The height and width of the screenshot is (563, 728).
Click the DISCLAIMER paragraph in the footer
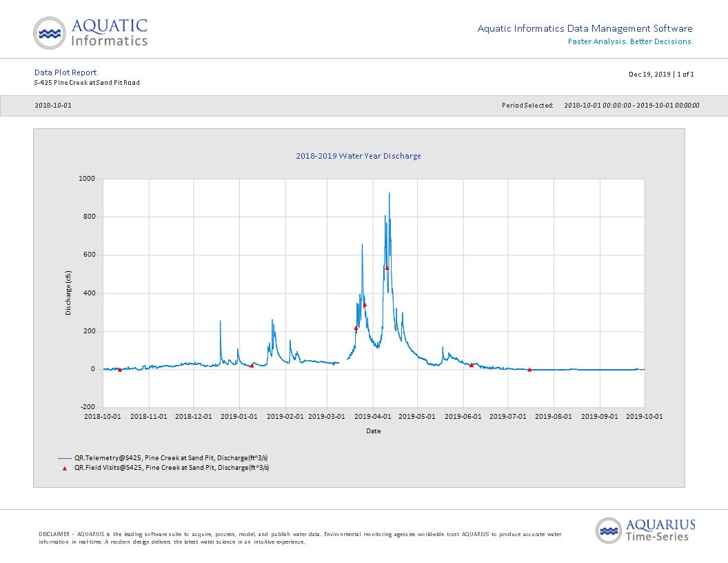point(300,538)
